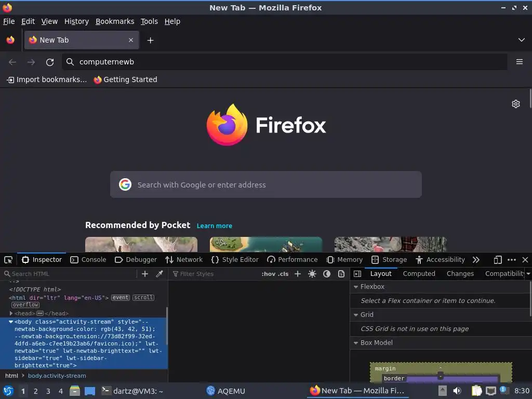
Task: Select body.activity-stream breadcrumb
Action: 57,376
